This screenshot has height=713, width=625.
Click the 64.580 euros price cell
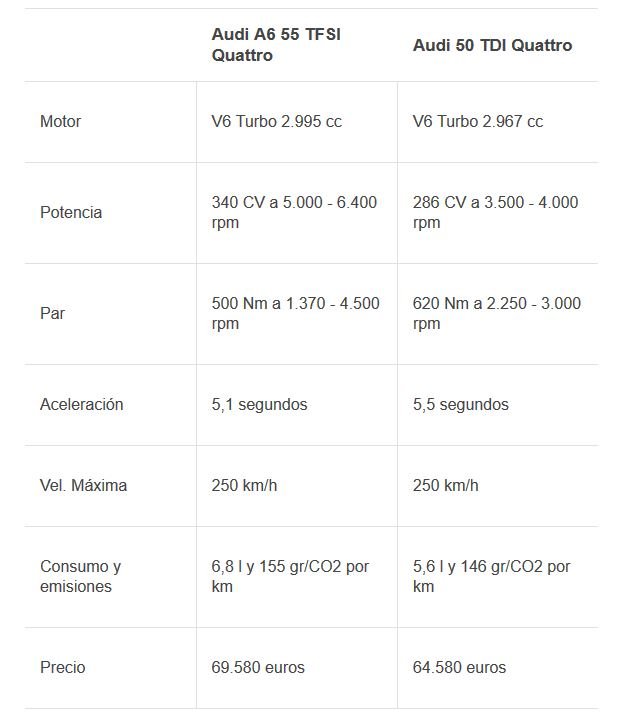[x=459, y=667]
